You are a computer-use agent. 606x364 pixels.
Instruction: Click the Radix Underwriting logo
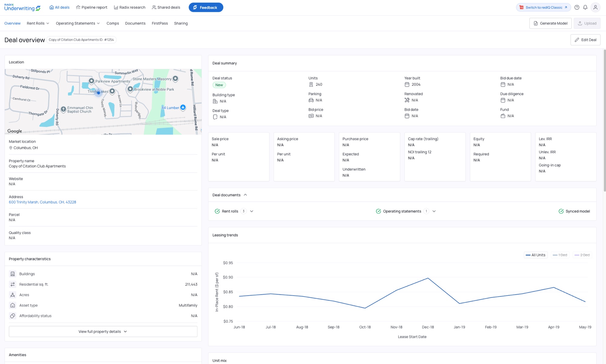(22, 7)
